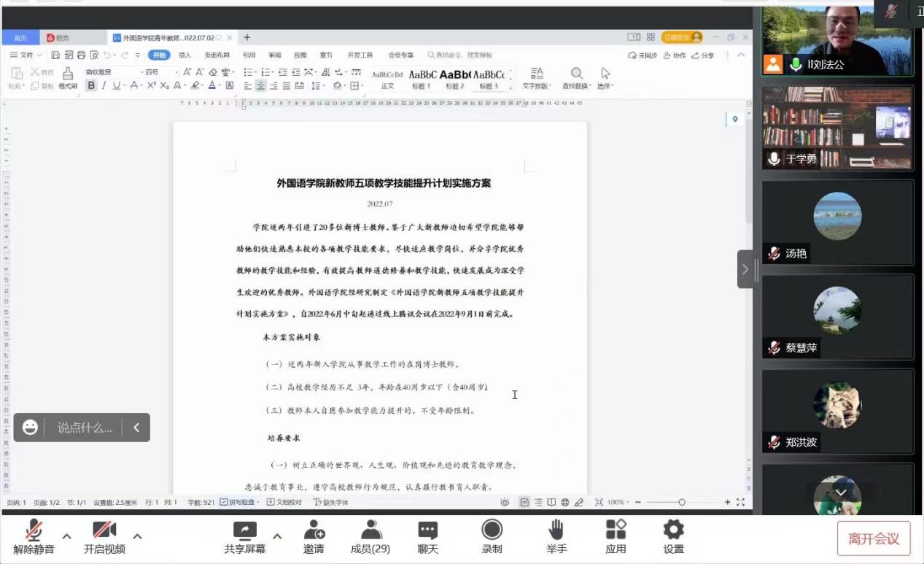924x564 pixels.
Task: Click the 格式刷 format painter icon
Action: [68, 74]
